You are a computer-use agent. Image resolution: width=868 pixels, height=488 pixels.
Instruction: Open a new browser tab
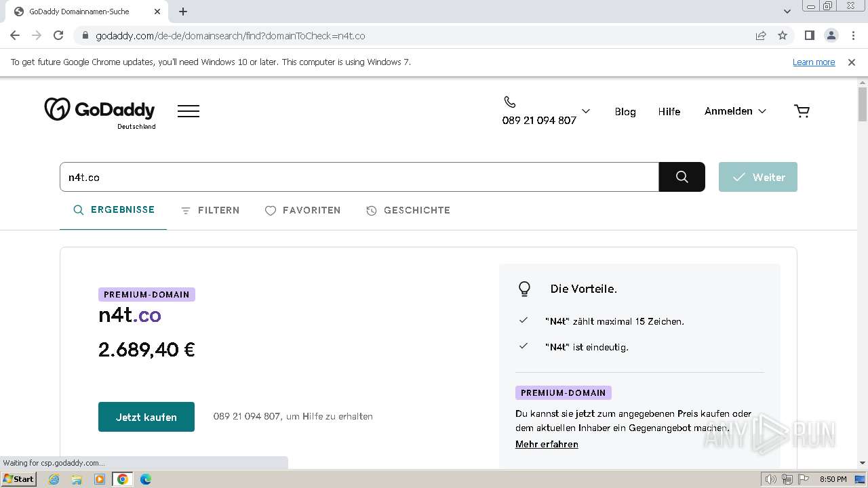(x=183, y=12)
